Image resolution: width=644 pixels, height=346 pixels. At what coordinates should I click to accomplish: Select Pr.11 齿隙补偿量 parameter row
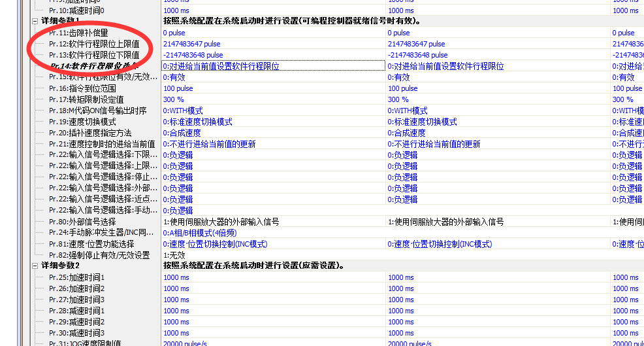[x=76, y=33]
